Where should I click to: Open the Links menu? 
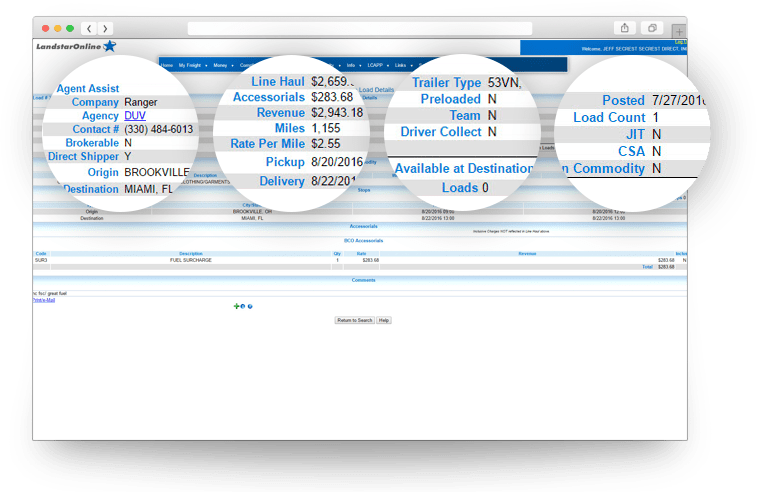400,65
